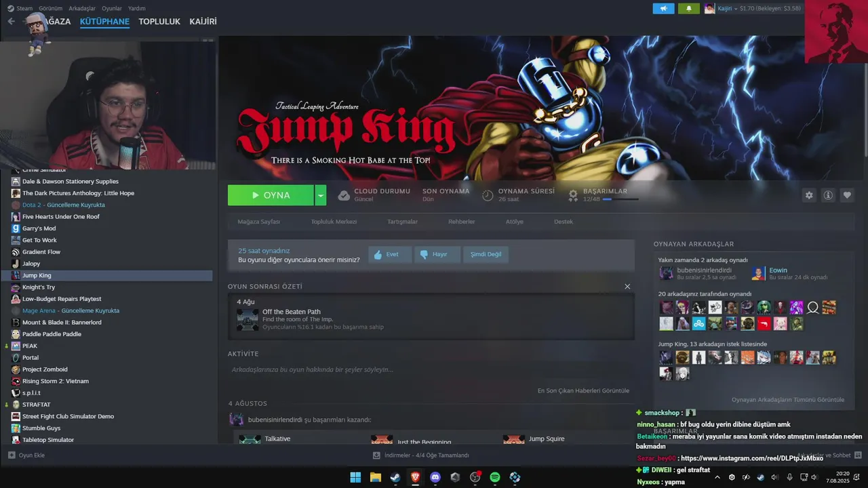Viewport: 868px width, 488px height.
Task: Open Atölye link
Action: [514, 222]
